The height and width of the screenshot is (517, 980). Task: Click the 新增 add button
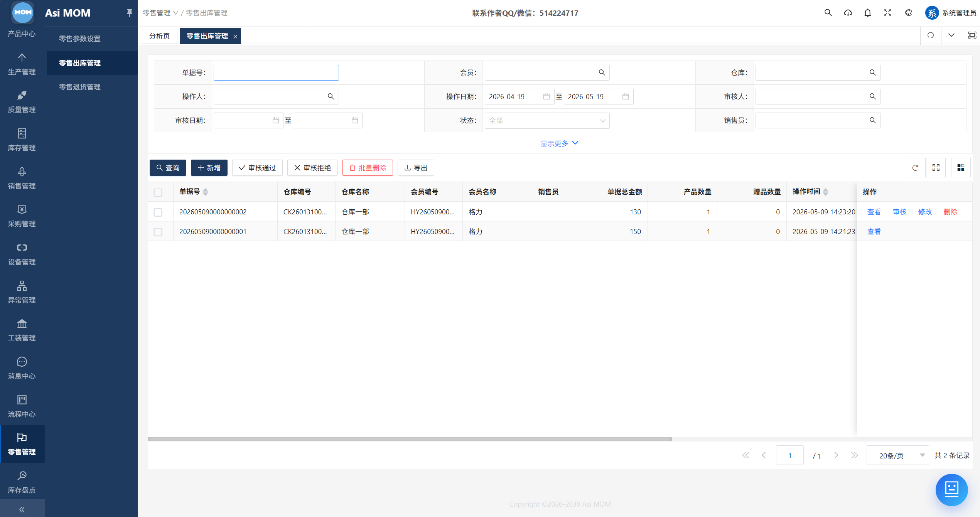209,168
